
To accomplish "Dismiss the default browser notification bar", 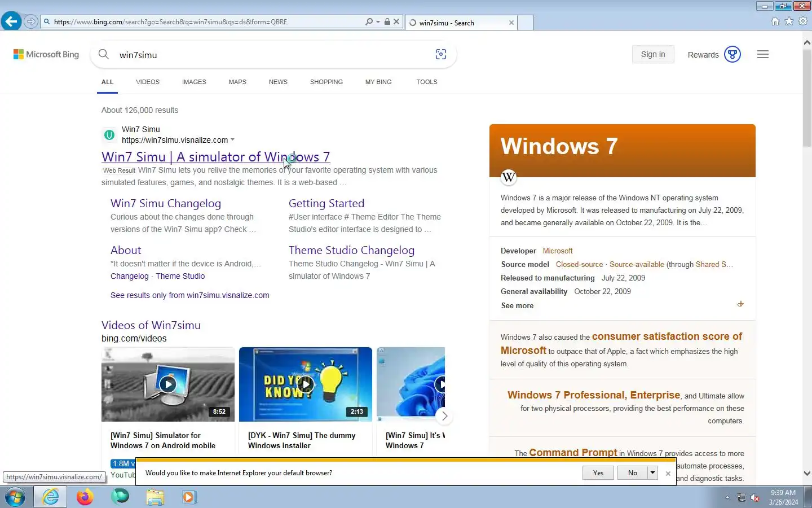I will click(x=668, y=474).
